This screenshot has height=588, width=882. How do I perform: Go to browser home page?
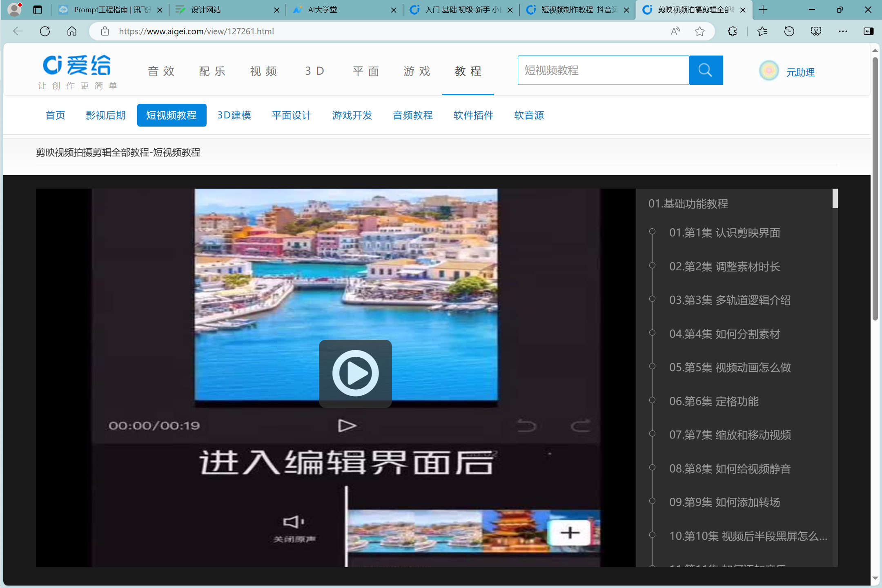tap(72, 31)
